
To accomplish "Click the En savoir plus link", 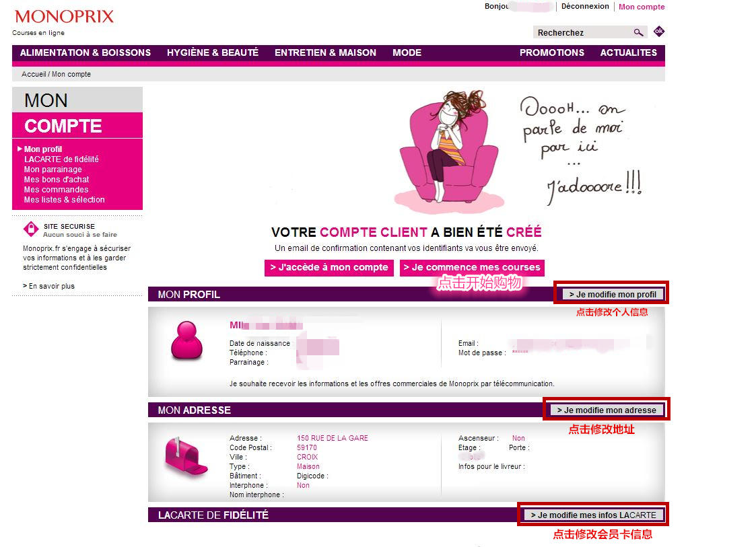I will pyautogui.click(x=48, y=286).
